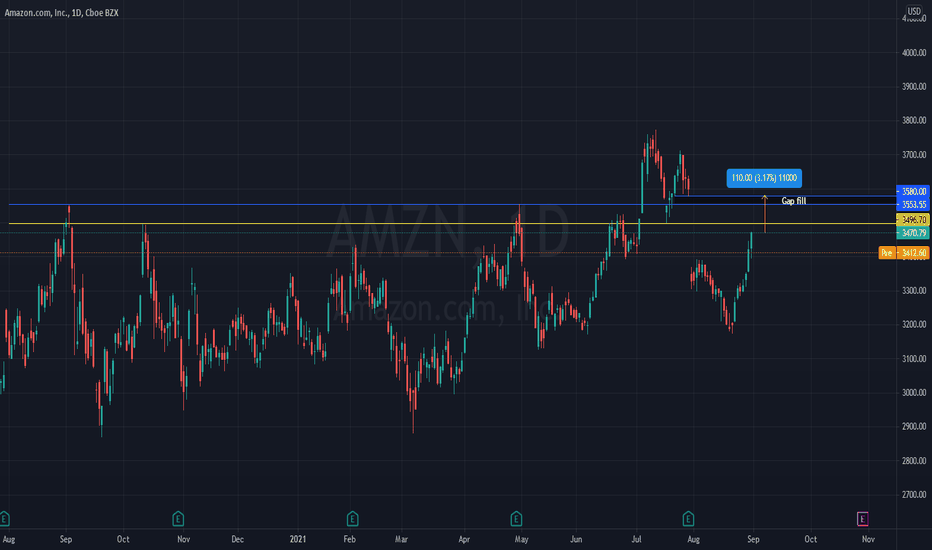Click the earnings marker just before Aug 2021

[x=688, y=518]
